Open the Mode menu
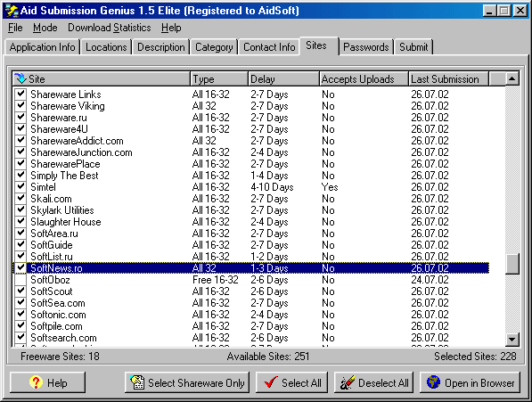This screenshot has width=532, height=402. 45,28
